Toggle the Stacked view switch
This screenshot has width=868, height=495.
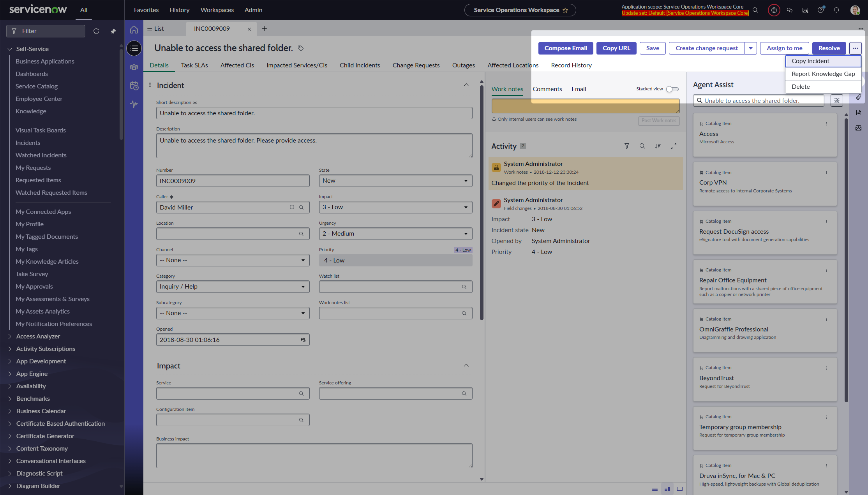672,89
